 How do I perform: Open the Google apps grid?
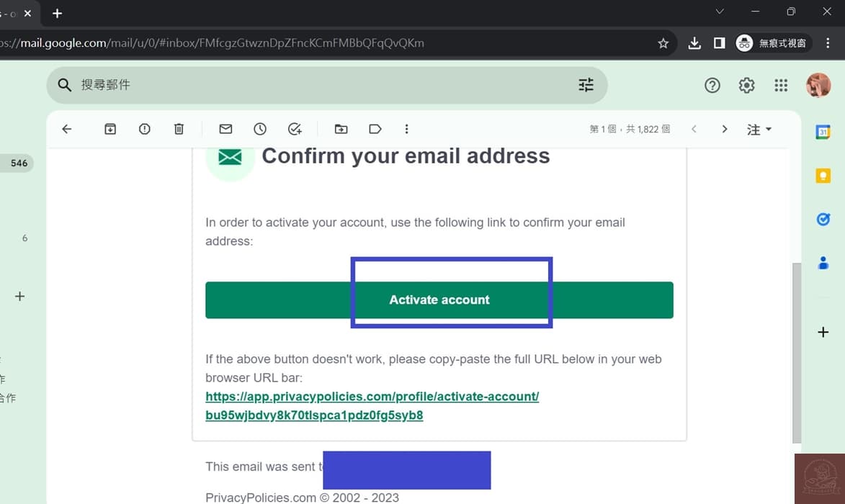coord(781,86)
